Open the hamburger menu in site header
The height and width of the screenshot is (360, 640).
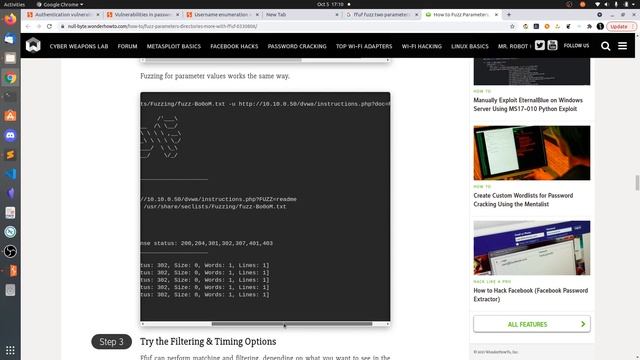(622, 46)
